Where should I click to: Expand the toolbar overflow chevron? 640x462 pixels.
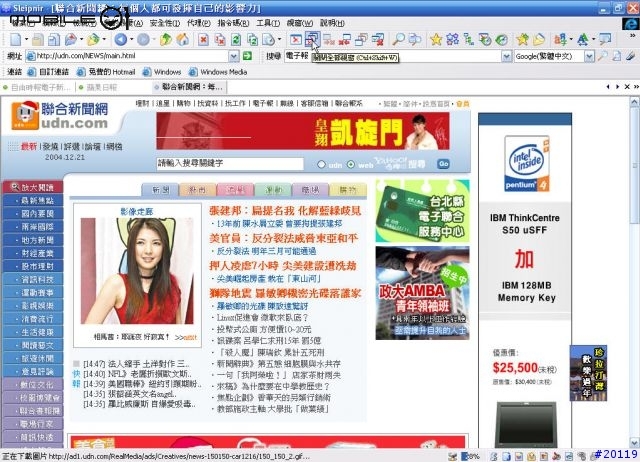click(x=633, y=36)
